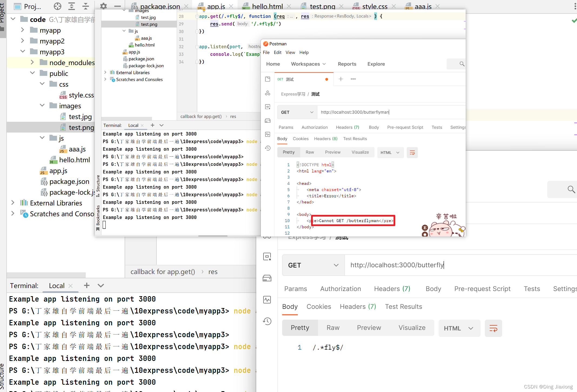
Task: Select the Raw response view
Action: tap(333, 328)
